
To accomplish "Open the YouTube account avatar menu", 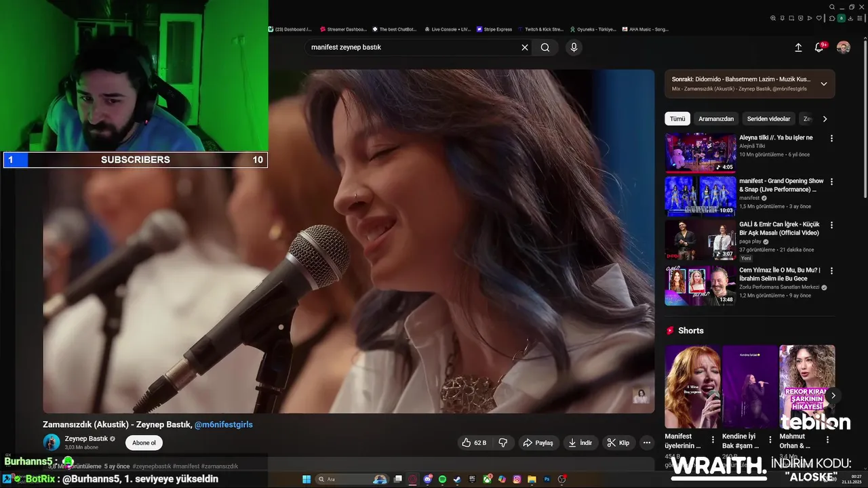I will click(843, 47).
